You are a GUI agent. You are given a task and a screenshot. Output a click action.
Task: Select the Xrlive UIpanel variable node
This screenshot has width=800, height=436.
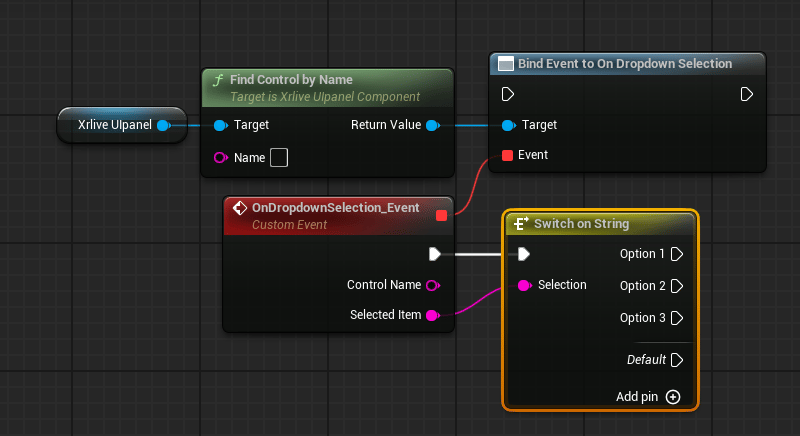click(122, 125)
